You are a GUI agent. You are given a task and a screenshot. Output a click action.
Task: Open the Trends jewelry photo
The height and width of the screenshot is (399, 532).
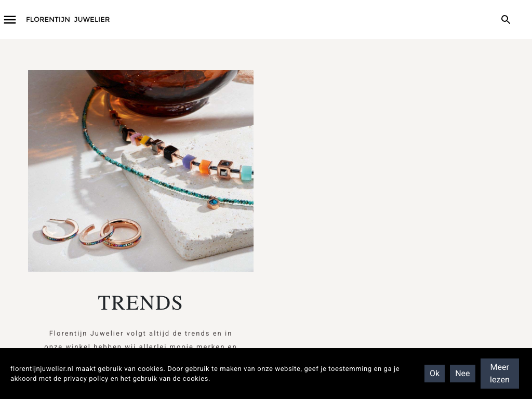[x=140, y=170]
